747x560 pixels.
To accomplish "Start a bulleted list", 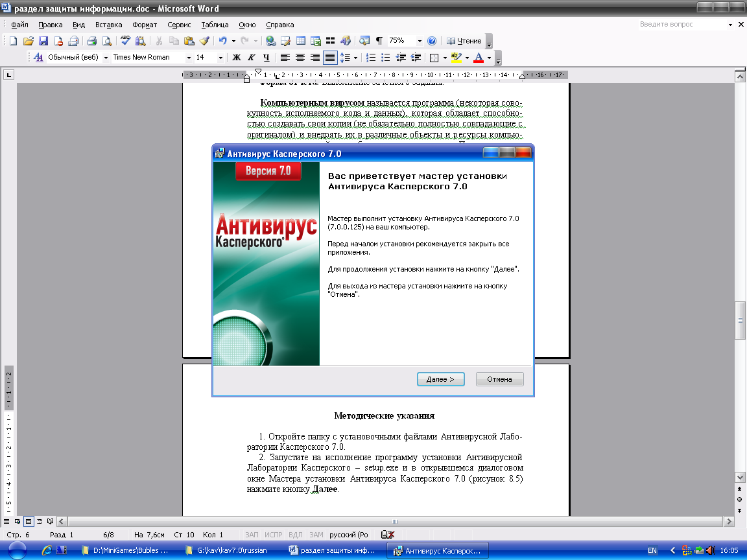I will click(x=385, y=58).
